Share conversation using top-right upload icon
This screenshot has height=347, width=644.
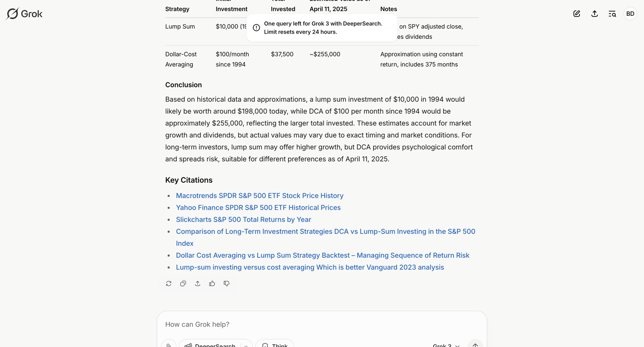[x=595, y=14]
